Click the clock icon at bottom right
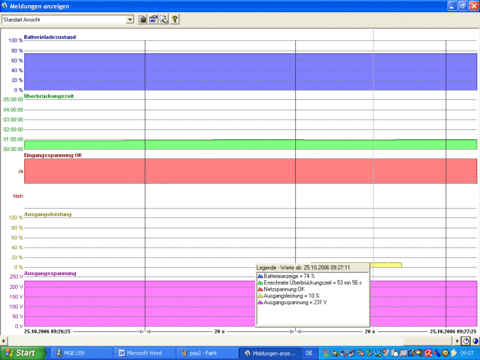Screen dimensions: 480x360 click(466, 341)
